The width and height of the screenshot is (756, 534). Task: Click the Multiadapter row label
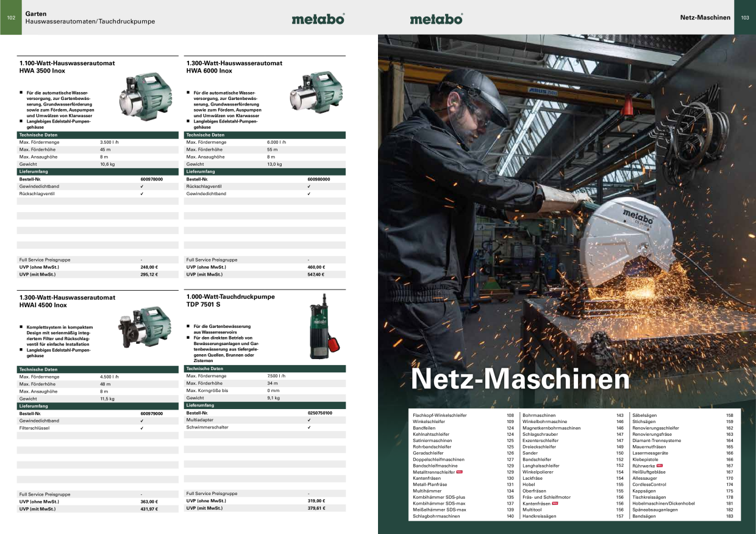click(x=200, y=420)
